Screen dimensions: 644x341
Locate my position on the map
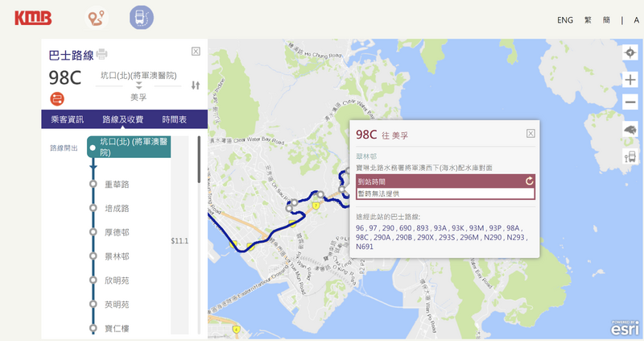point(630,53)
